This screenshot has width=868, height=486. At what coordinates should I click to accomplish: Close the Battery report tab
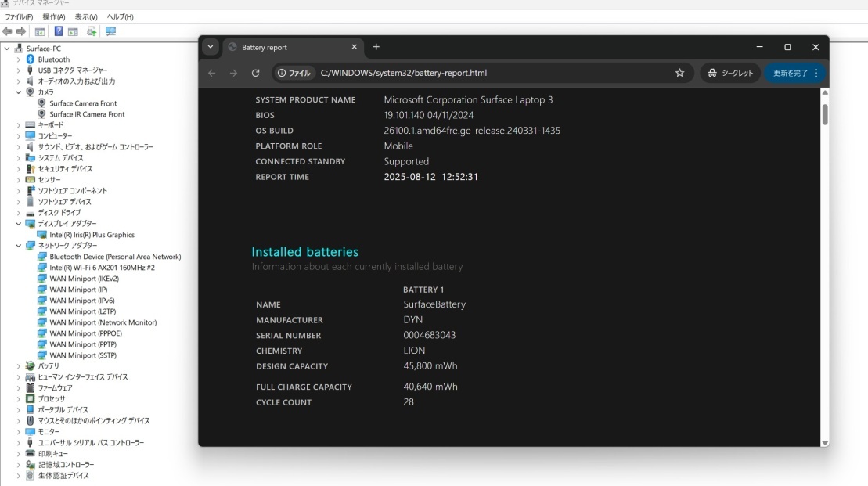pyautogui.click(x=354, y=47)
